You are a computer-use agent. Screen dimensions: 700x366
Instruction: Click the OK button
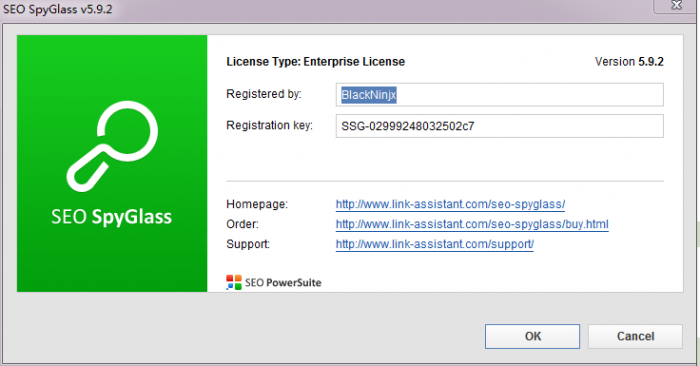pos(532,337)
